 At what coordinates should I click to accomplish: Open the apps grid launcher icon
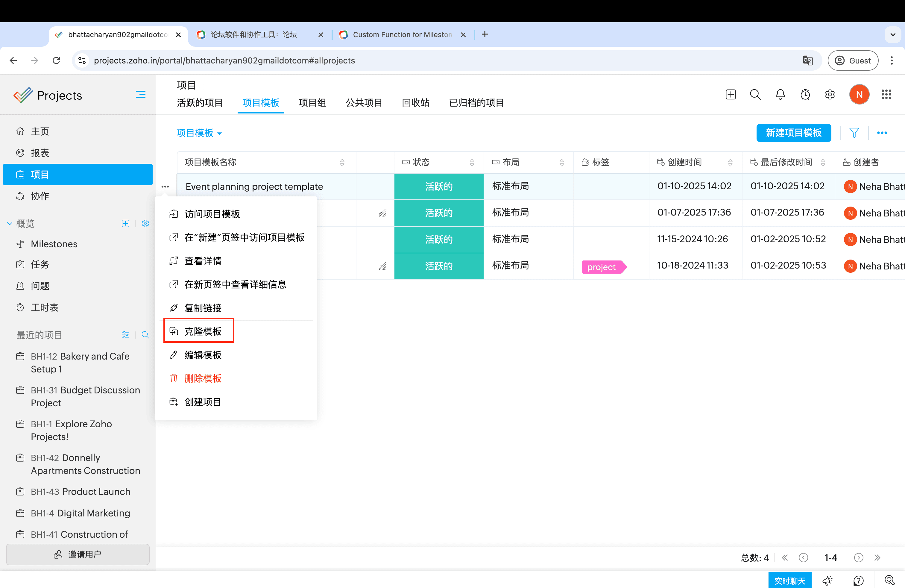click(886, 94)
